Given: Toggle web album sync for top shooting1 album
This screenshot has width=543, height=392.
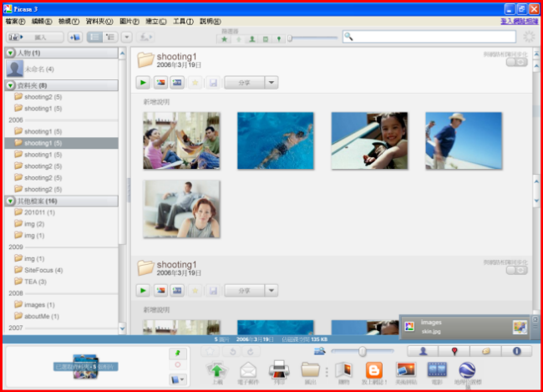Looking at the screenshot, I should (x=516, y=62).
